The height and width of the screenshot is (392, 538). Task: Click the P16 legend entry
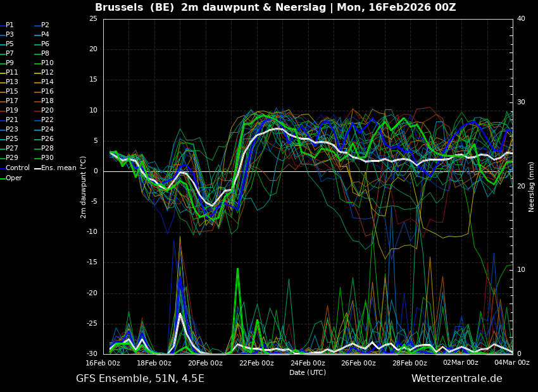47,92
